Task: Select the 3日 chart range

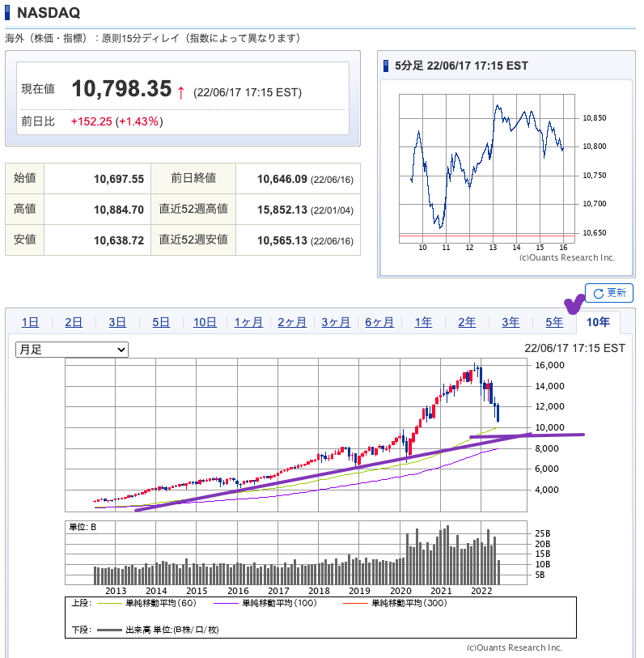Action: tap(117, 322)
